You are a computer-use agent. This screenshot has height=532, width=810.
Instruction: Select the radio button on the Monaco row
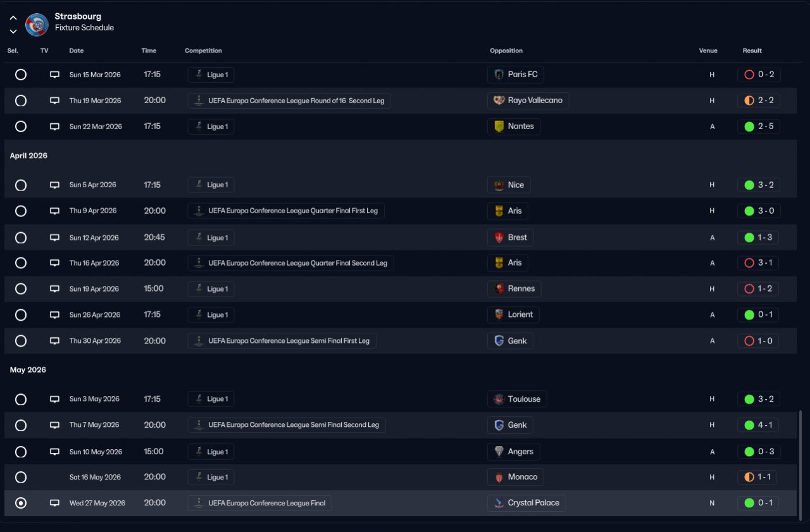(21, 477)
